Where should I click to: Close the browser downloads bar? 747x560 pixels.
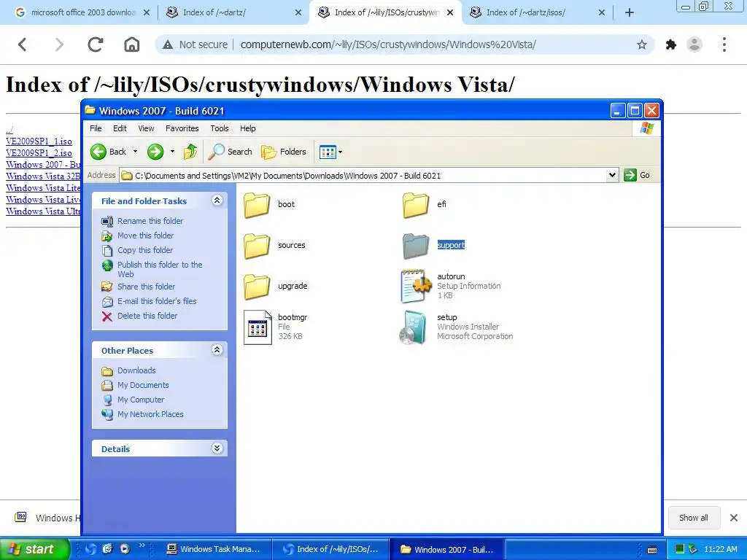click(734, 518)
